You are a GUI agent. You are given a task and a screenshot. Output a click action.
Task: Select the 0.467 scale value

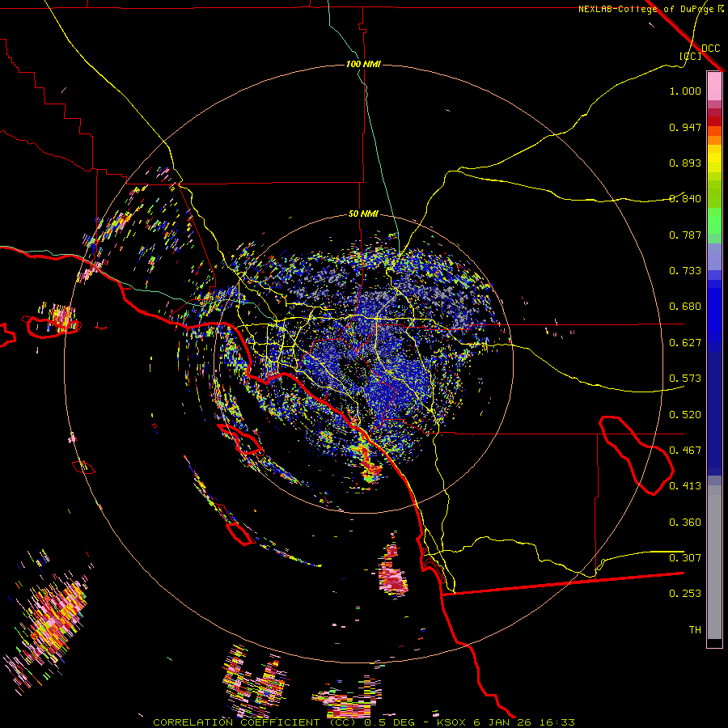685,451
